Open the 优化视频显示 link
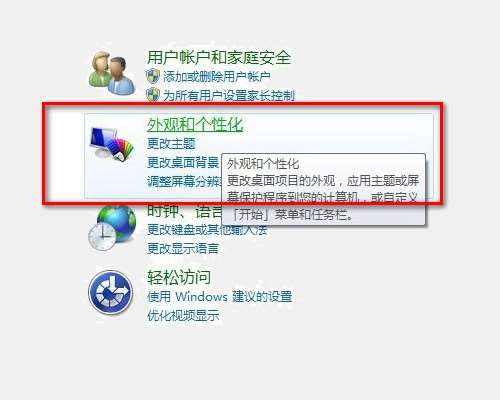The image size is (500, 400). coord(183,315)
